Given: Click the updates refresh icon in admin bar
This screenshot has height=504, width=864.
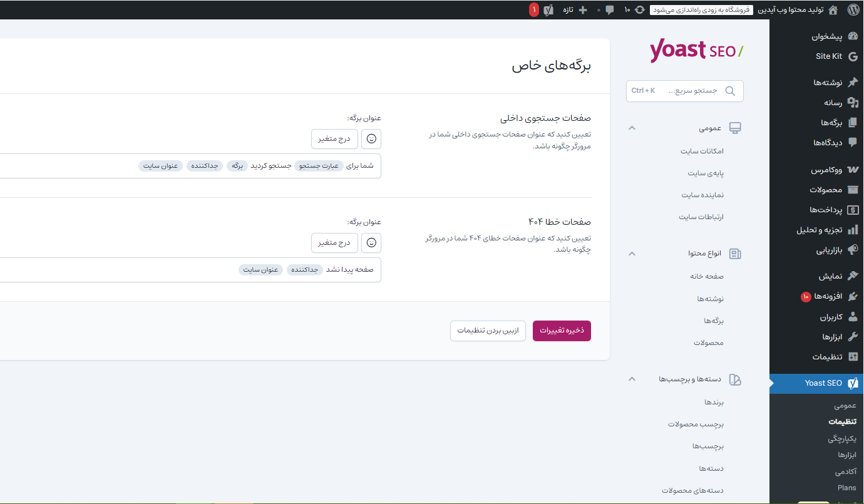Looking at the screenshot, I should [639, 9].
